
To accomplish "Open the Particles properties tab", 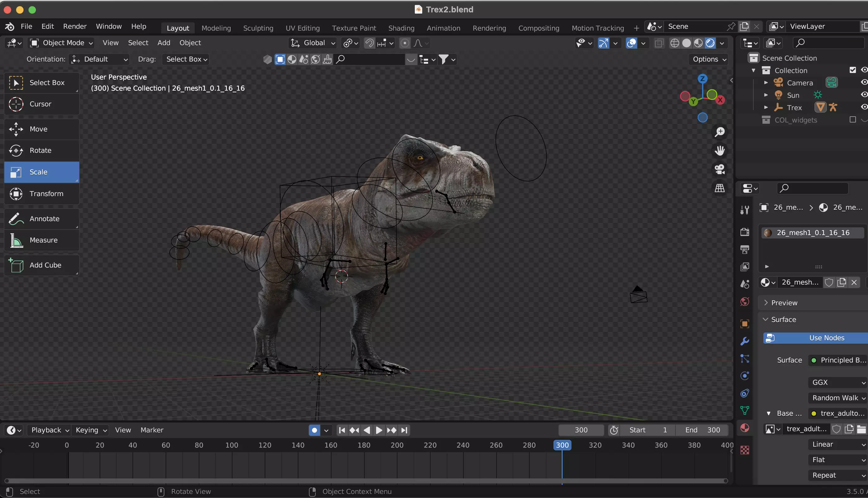I will 744,358.
